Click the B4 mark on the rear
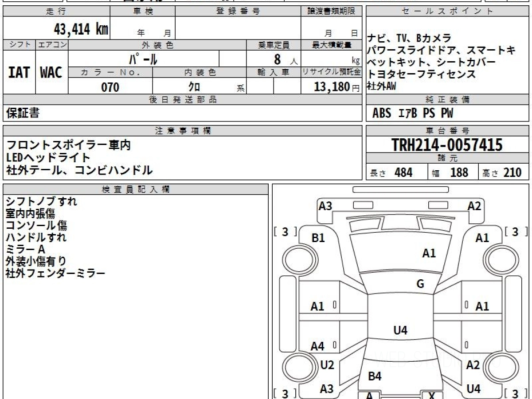Screen dimensions: 532x399 click(x=375, y=376)
